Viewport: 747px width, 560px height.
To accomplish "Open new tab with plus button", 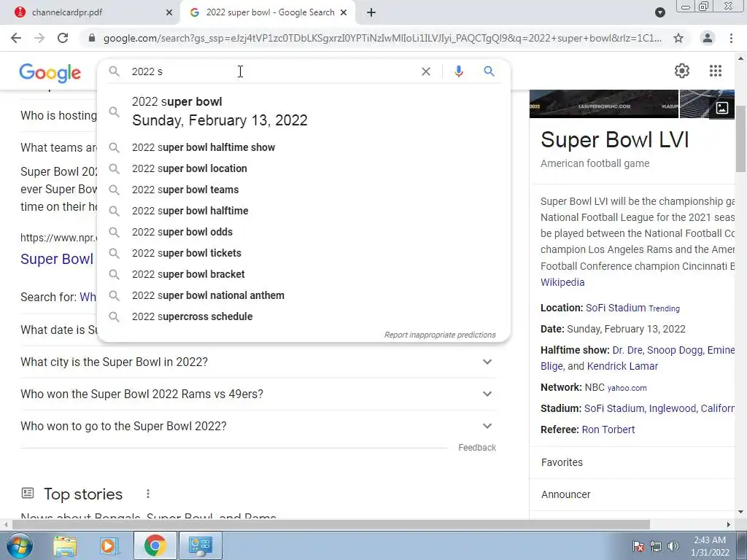I will pos(371,12).
